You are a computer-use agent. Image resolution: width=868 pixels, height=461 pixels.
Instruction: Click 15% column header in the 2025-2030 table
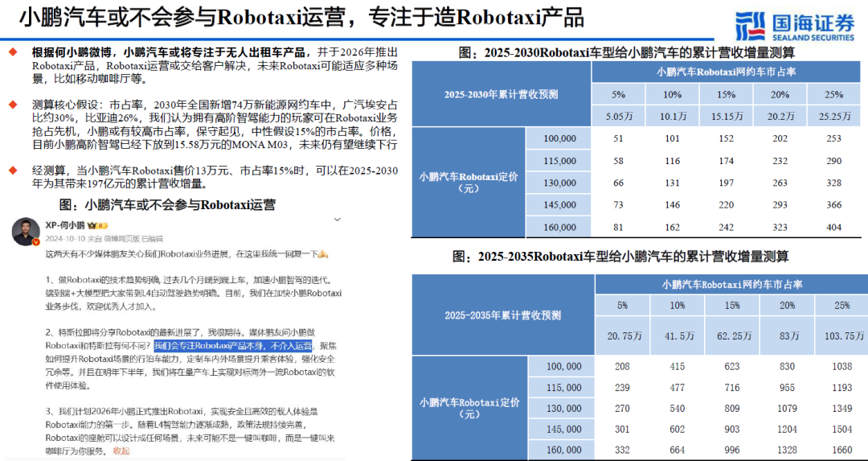point(727,95)
